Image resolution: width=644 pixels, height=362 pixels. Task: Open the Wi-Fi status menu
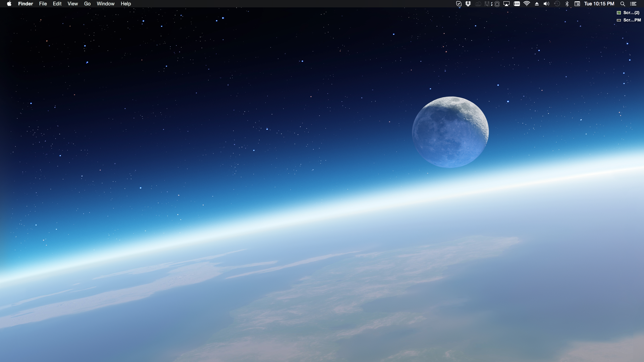[x=527, y=4]
